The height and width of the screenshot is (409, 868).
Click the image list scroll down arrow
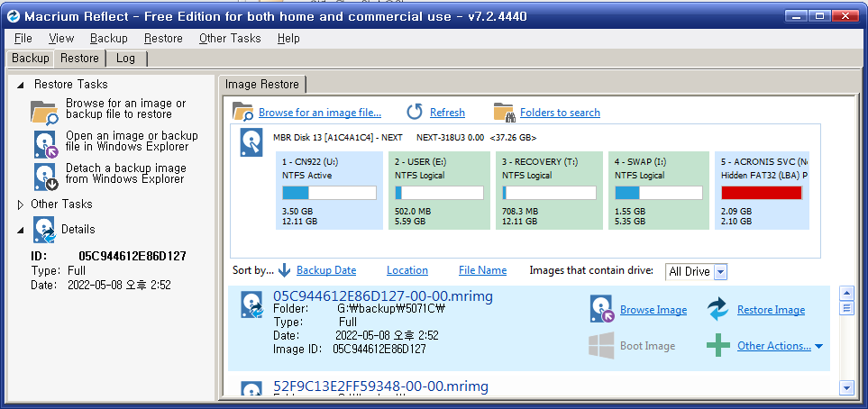[846, 386]
